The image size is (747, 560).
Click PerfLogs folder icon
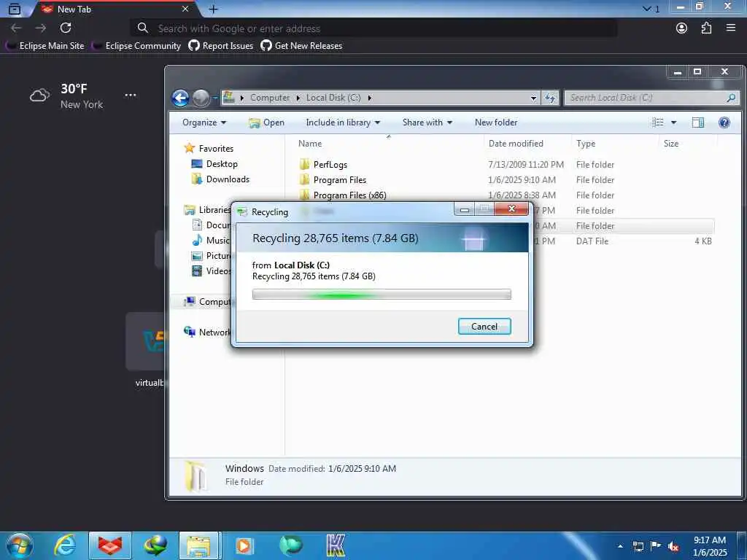pos(304,164)
